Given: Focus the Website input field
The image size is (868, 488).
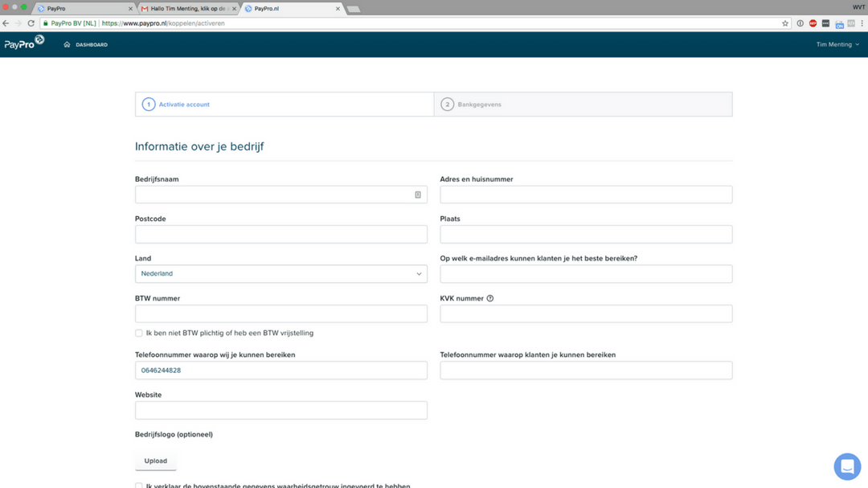Looking at the screenshot, I should pyautogui.click(x=281, y=410).
